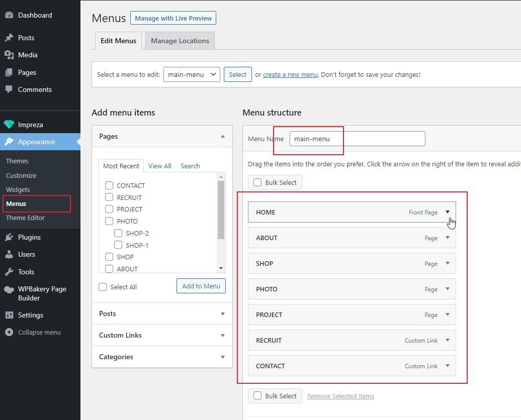Open Widgets under Appearance
This screenshot has width=521, height=420.
click(x=18, y=189)
